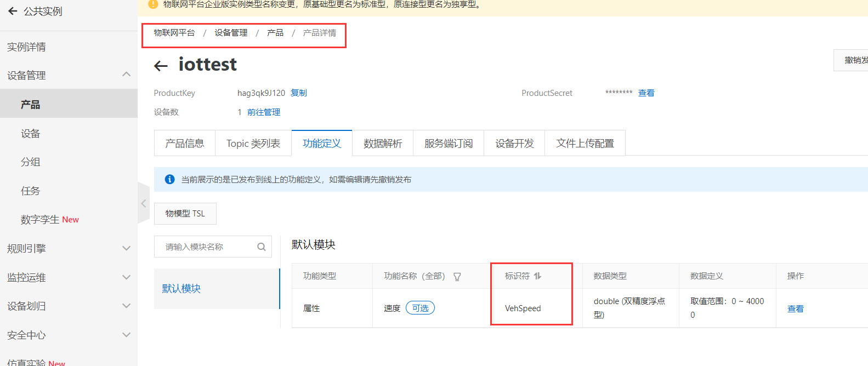Switch to the Topic 类列表 tab
Viewport: 868px width, 366px height.
pyautogui.click(x=253, y=144)
